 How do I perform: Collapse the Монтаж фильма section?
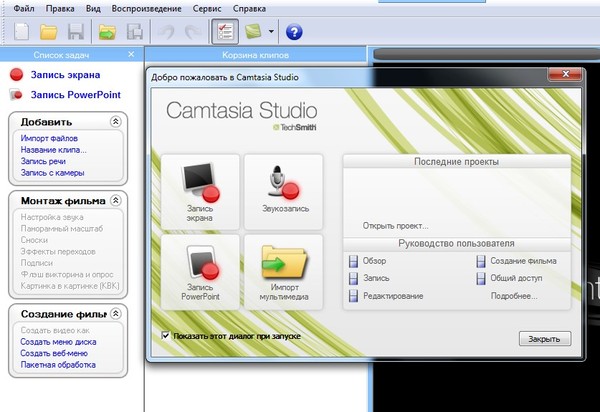pos(116,200)
